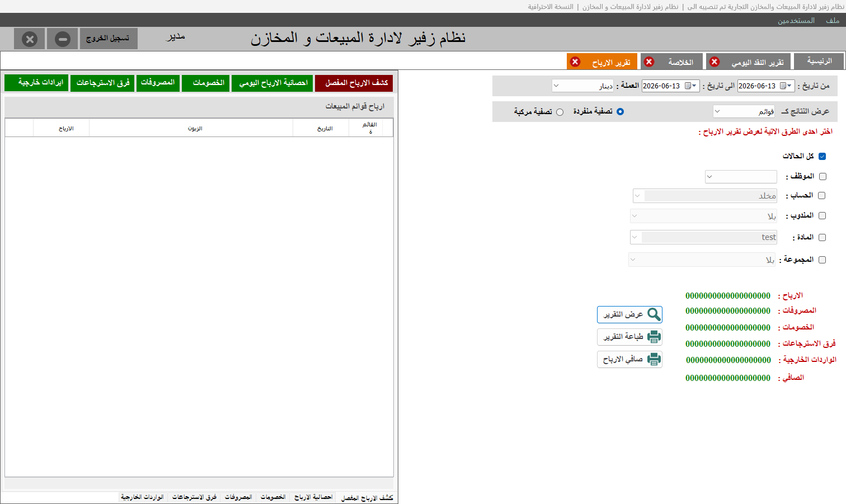Open the المستخدمين menu
The image size is (846, 504).
(x=796, y=20)
